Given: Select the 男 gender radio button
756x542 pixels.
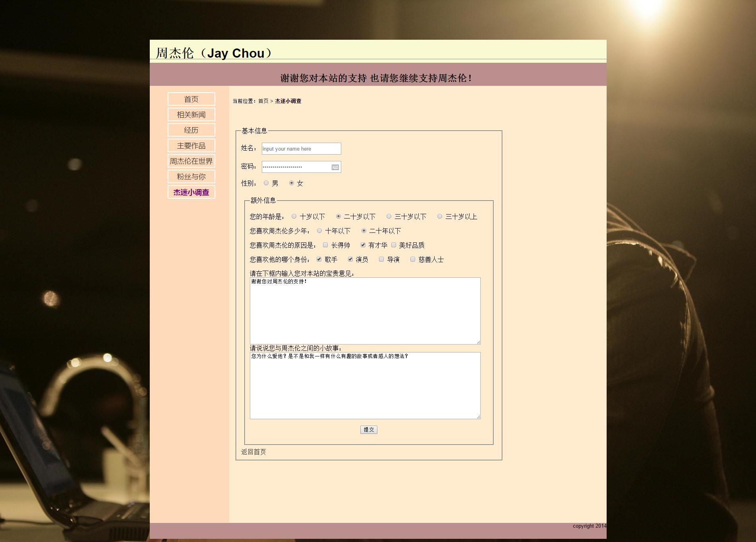Looking at the screenshot, I should pyautogui.click(x=266, y=183).
